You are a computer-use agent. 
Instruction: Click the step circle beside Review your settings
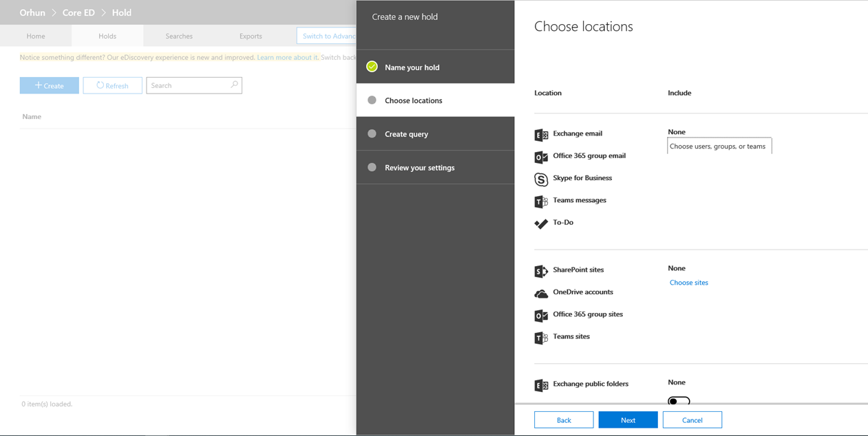(372, 167)
